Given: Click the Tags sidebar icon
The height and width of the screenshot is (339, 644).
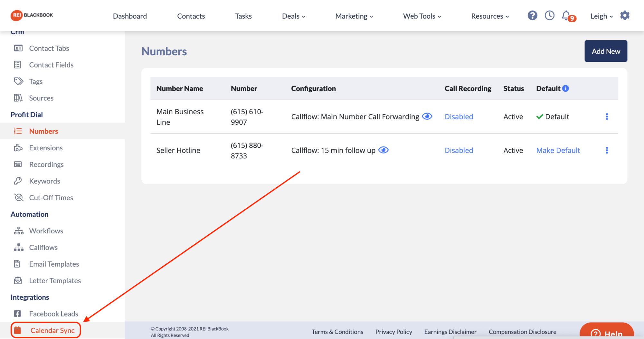Looking at the screenshot, I should pyautogui.click(x=19, y=81).
